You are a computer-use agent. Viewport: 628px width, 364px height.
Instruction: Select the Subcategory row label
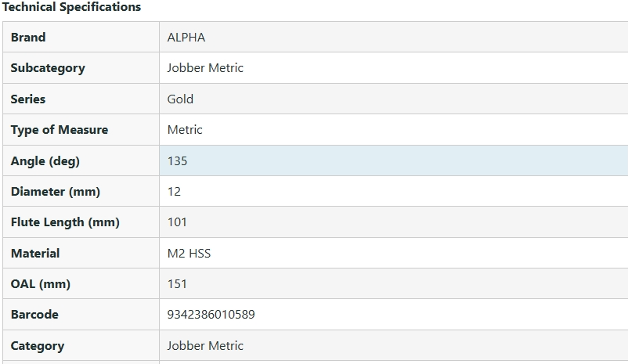point(48,68)
